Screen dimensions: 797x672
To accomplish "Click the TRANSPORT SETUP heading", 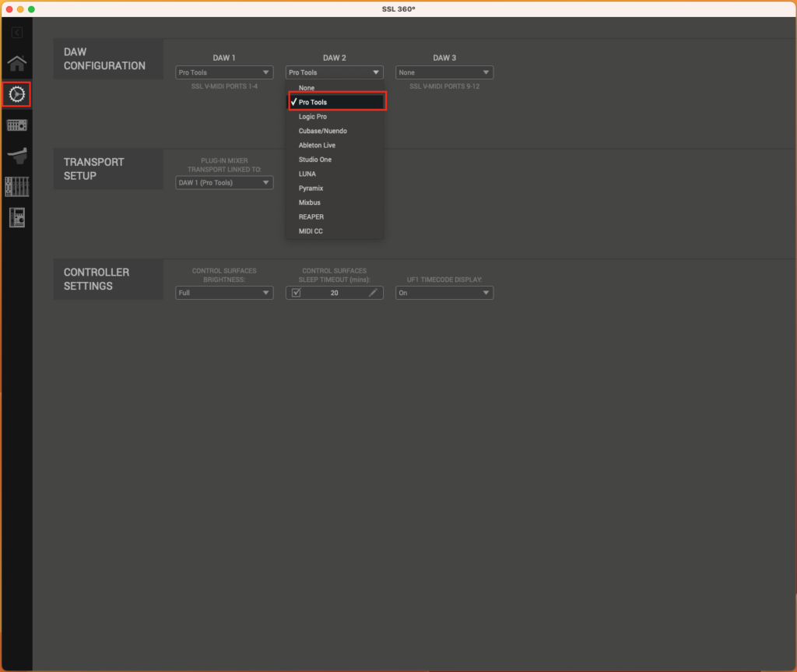I will (x=93, y=169).
